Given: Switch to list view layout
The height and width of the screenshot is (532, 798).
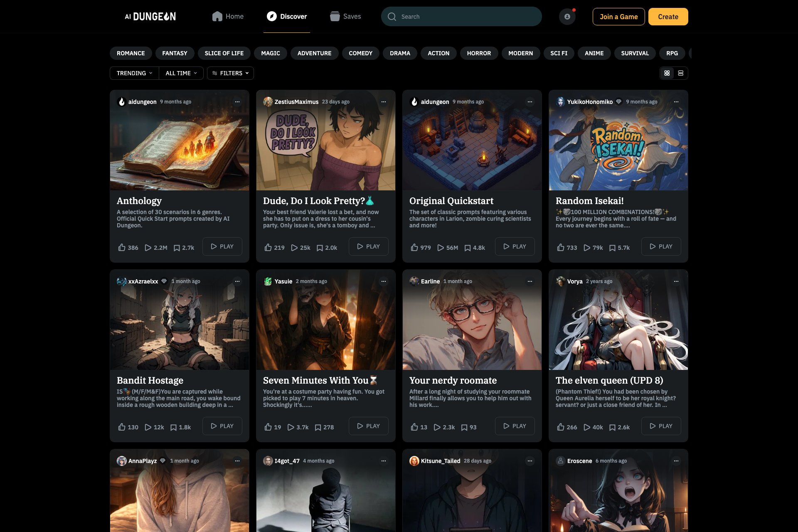Looking at the screenshot, I should click(681, 73).
